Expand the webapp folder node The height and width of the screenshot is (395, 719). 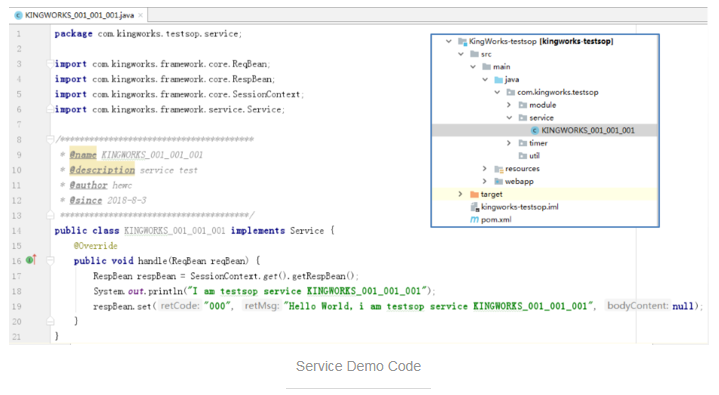tap(485, 181)
